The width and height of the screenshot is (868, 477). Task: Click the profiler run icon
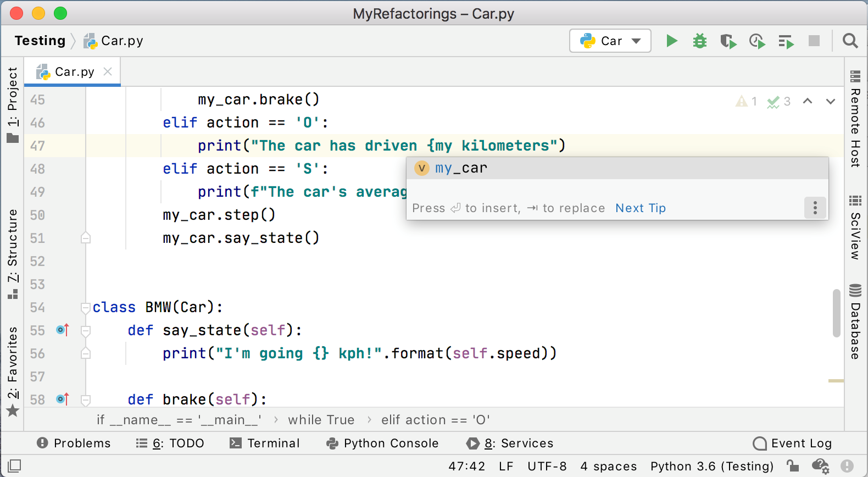coord(757,41)
